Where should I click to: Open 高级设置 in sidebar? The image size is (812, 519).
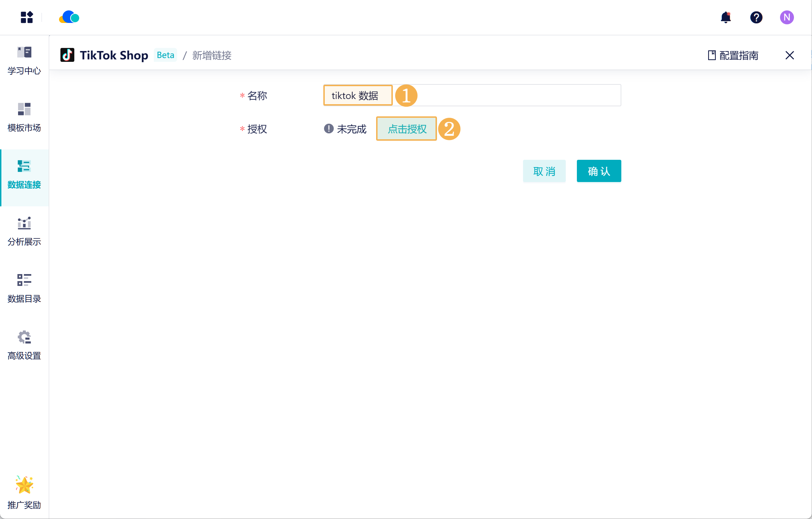coord(24,346)
